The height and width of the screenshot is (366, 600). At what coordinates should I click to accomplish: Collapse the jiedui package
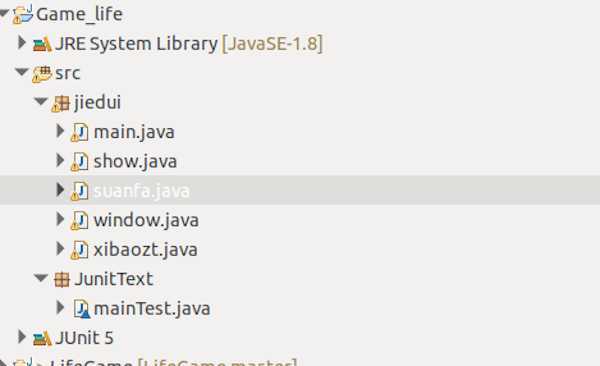point(41,101)
